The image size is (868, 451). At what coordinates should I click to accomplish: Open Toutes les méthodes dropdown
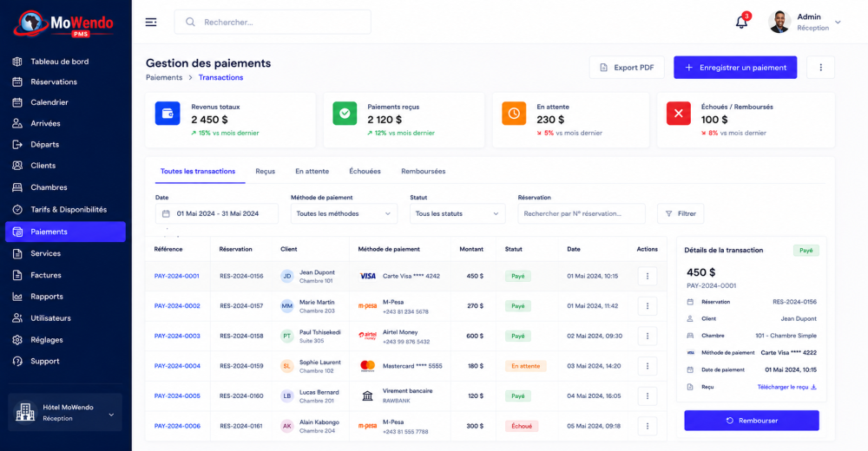click(x=344, y=213)
